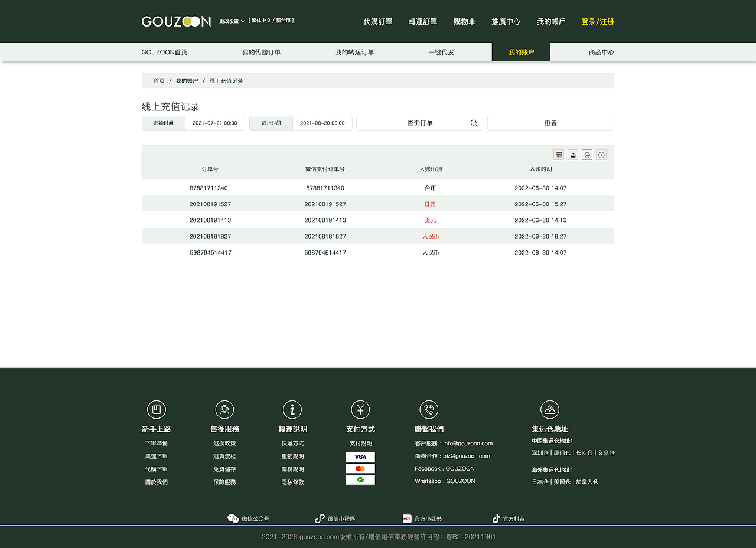Open the 快遞方式 footer link
Viewport: 756px width, 548px height.
[x=292, y=443]
